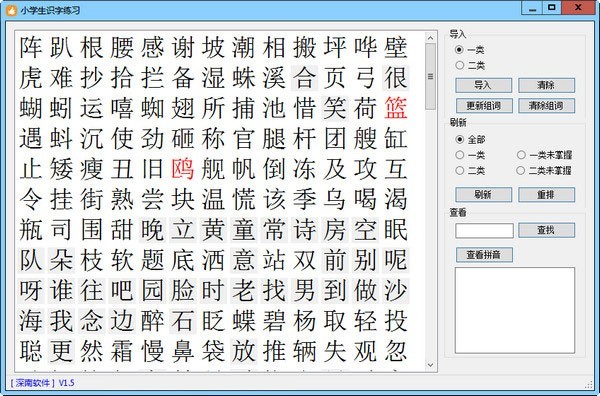Click the character 遇
The image size is (600, 396).
(31, 139)
